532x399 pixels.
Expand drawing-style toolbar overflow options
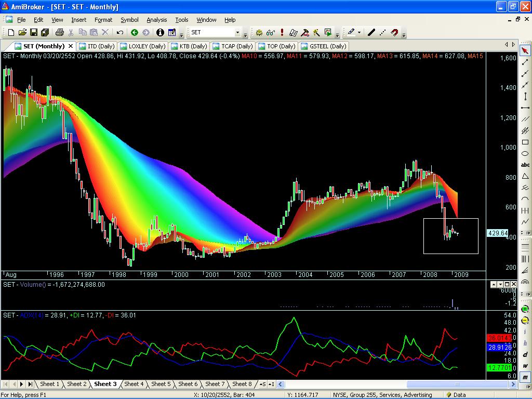404,34
